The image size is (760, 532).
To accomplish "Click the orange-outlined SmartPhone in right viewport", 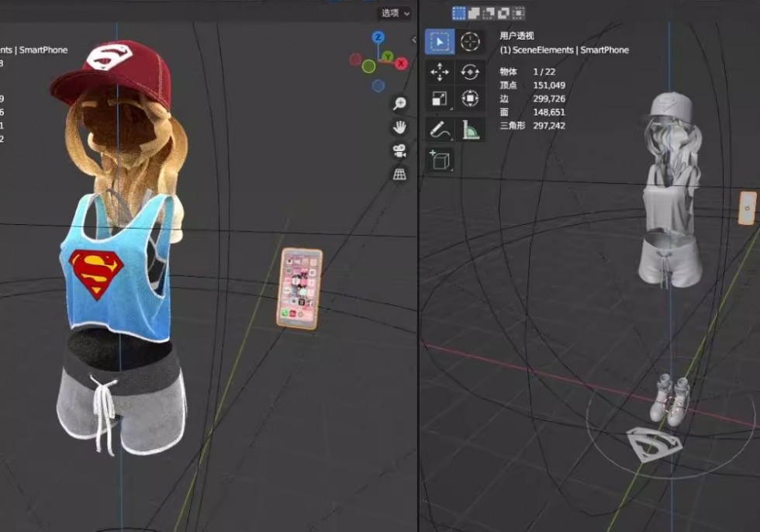I will [x=748, y=209].
